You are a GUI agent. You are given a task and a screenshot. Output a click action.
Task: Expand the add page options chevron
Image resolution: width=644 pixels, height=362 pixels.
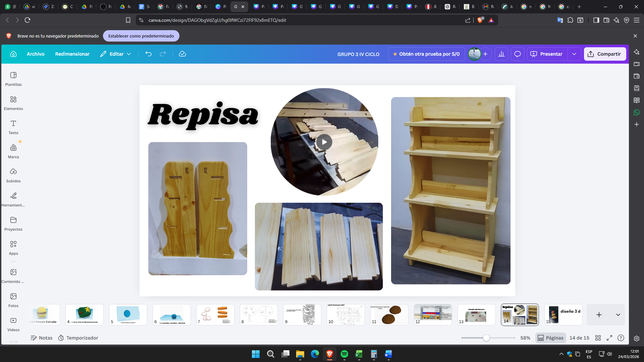618,315
